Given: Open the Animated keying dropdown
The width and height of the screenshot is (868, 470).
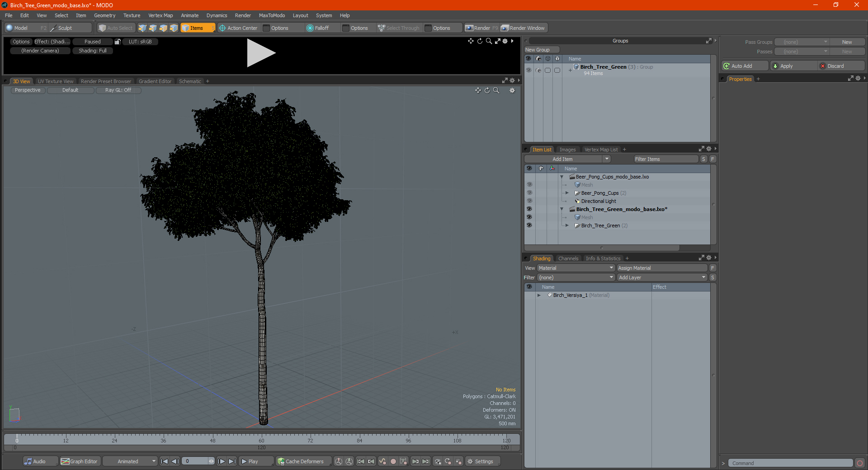Looking at the screenshot, I should (130, 461).
